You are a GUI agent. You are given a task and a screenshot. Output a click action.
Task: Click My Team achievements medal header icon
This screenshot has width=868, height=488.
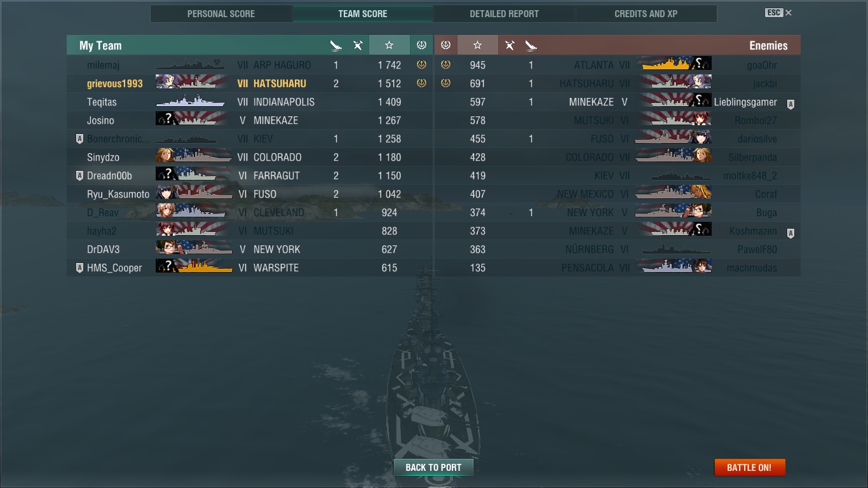pos(421,45)
